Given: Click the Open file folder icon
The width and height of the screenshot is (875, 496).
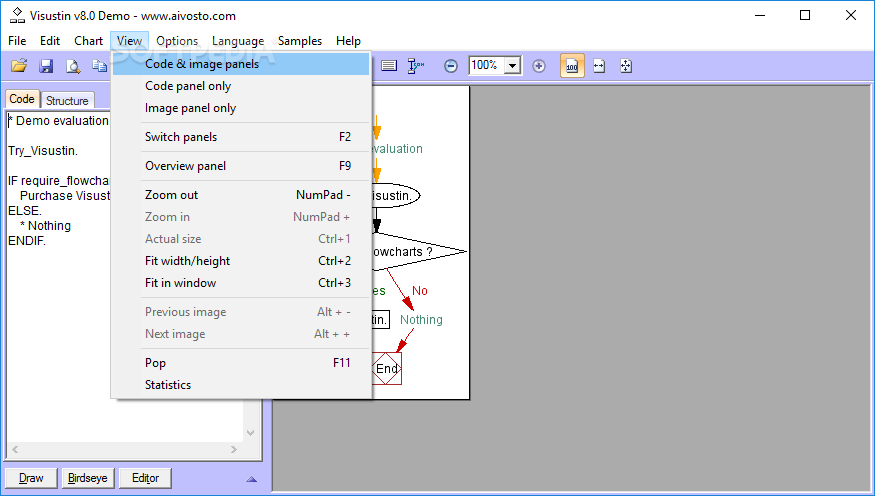Looking at the screenshot, I should (x=19, y=66).
